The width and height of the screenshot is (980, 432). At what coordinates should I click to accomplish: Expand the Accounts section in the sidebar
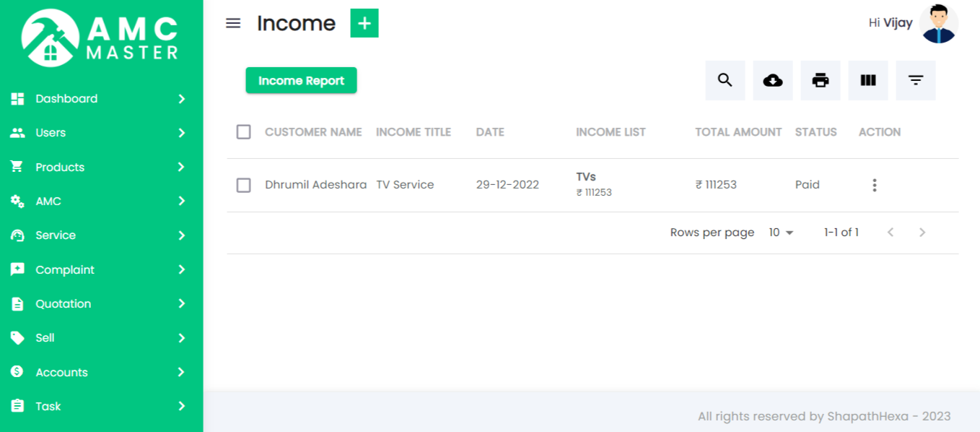pyautogui.click(x=61, y=372)
